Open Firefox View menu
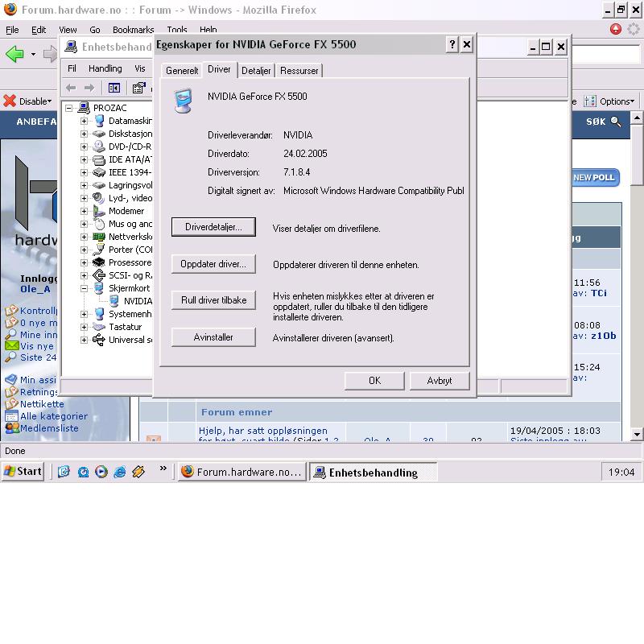This screenshot has height=644, width=644. (x=68, y=30)
